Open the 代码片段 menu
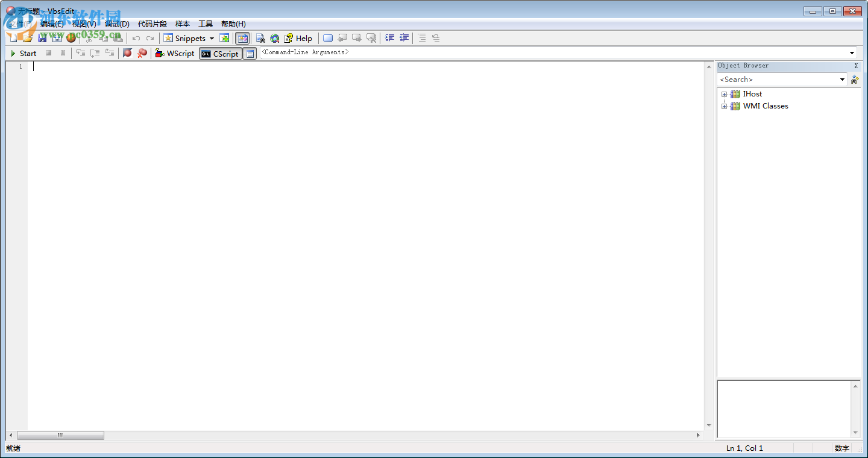Viewport: 868px width, 458px height. coord(153,24)
